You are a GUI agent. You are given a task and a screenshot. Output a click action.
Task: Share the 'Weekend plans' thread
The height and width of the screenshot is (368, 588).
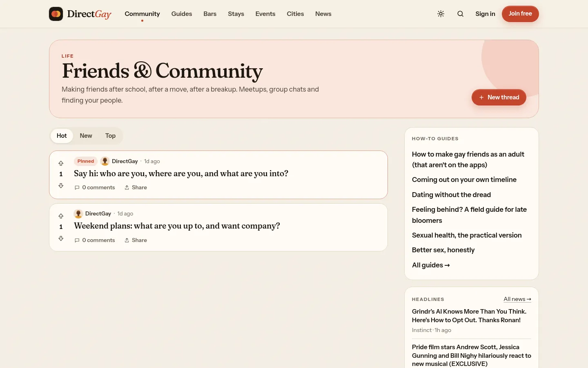click(x=136, y=240)
